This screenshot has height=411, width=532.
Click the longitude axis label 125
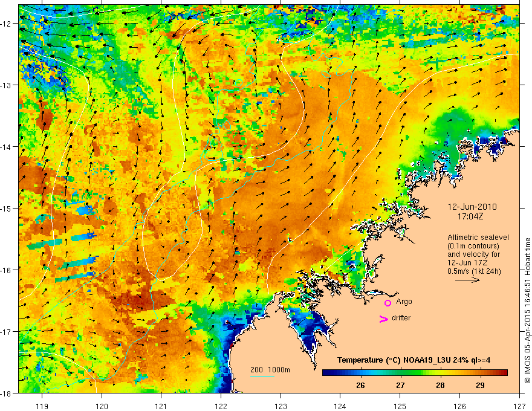(x=400, y=407)
